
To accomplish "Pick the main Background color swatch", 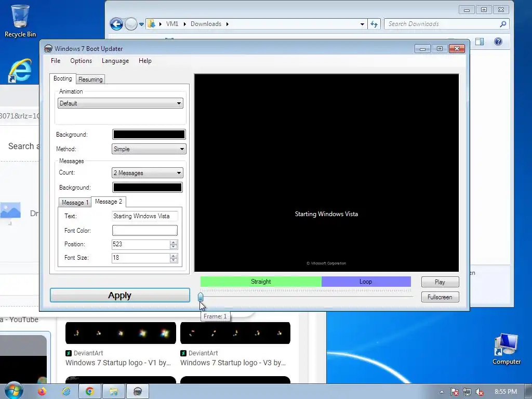I will click(149, 135).
